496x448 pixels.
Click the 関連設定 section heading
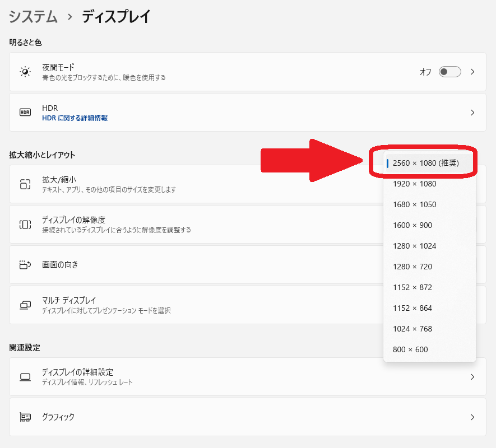(25, 348)
